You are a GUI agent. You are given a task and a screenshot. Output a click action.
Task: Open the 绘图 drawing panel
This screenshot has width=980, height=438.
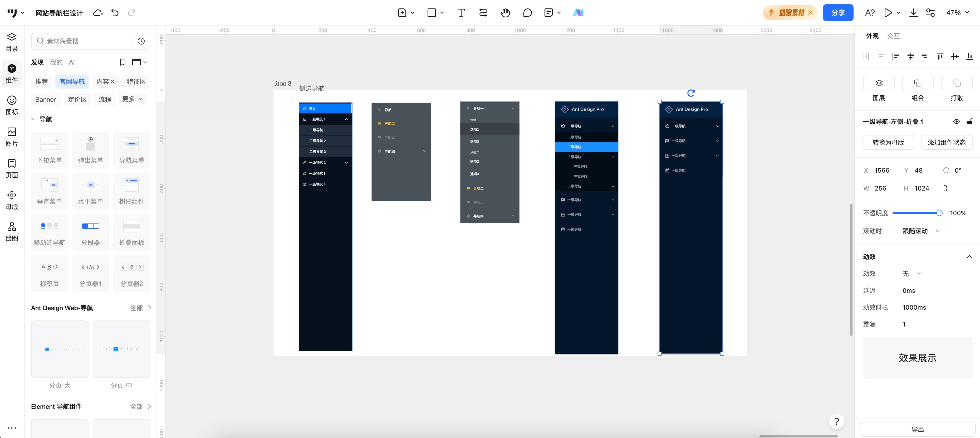point(12,231)
